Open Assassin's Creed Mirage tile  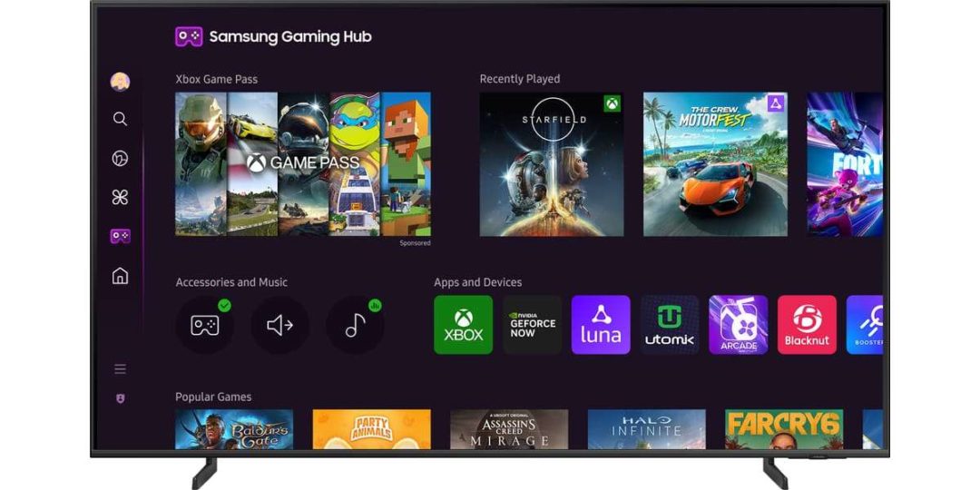(x=509, y=429)
